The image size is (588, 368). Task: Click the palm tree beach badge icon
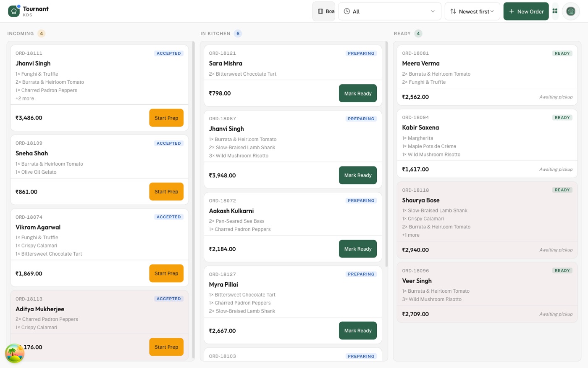pyautogui.click(x=15, y=353)
